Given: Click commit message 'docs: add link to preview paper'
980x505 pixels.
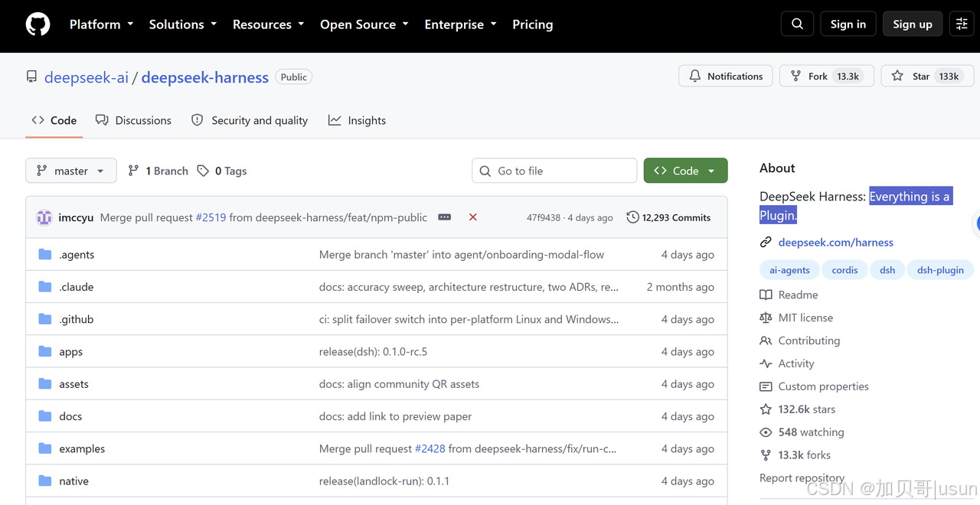Looking at the screenshot, I should 395,416.
